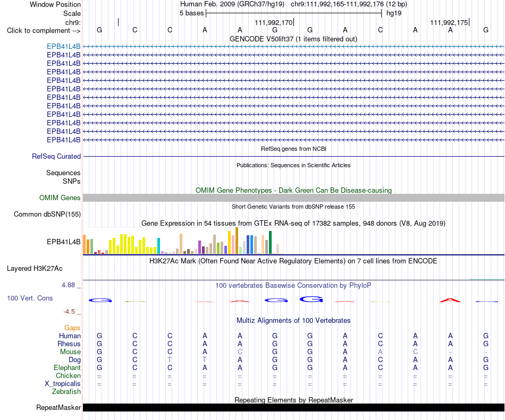The height and width of the screenshot is (420, 505).
Task: Open '100 vertebrates Basewise Conservation by PhyloP' title
Action: pyautogui.click(x=293, y=286)
